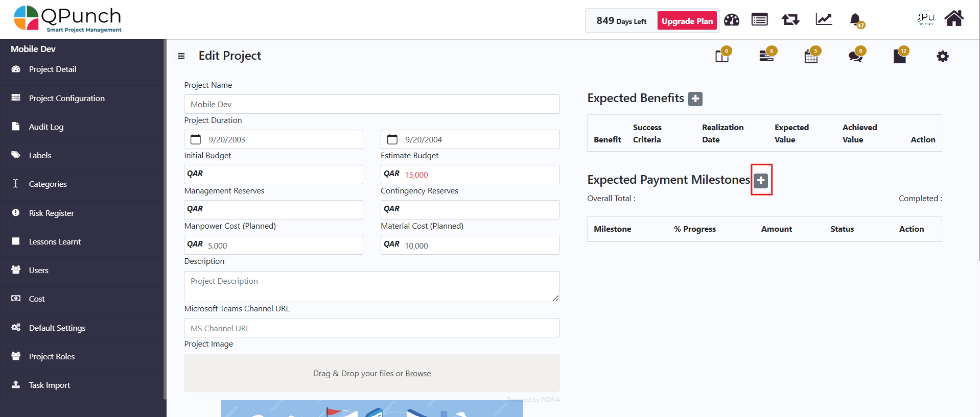This screenshot has width=980, height=417.
Task: Click the Achieved Value column header
Action: 859,133
